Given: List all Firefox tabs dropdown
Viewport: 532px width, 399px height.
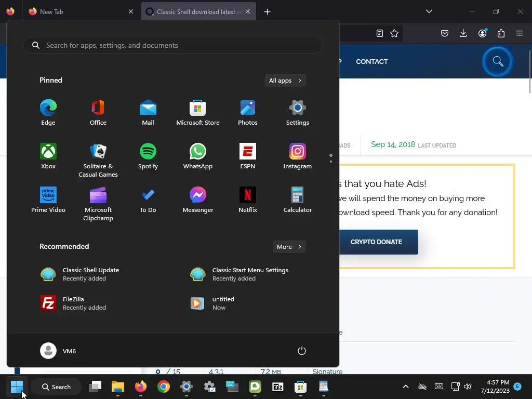Looking at the screenshot, I should [429, 11].
